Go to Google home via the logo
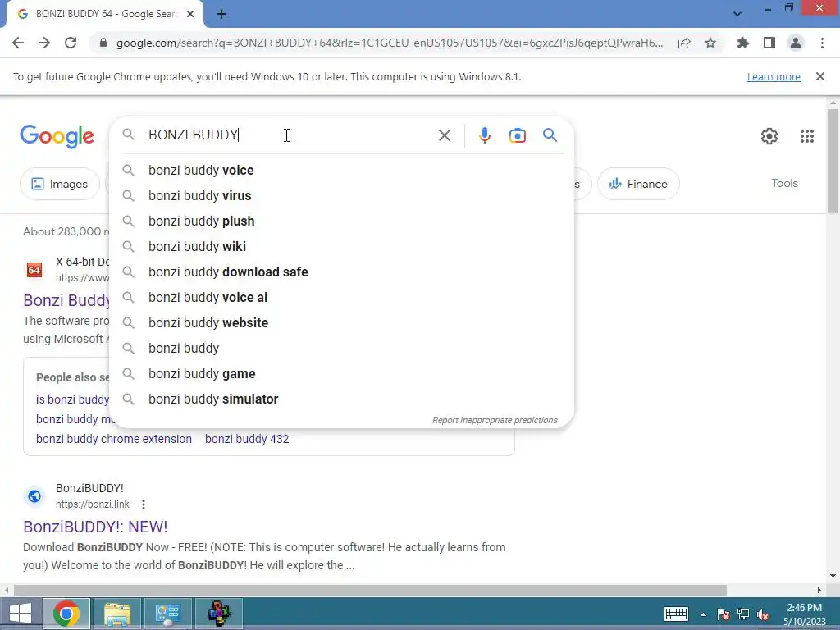Screen dimensions: 840x630 (57, 137)
